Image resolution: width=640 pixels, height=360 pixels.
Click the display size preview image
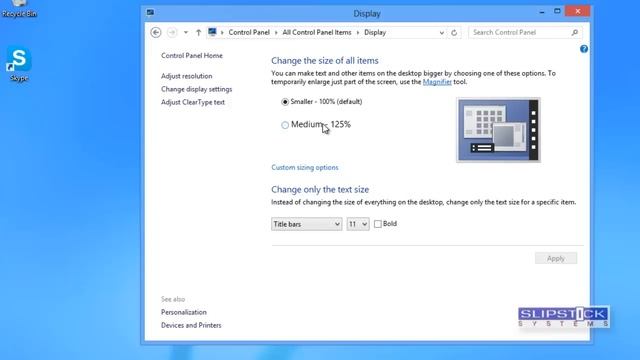pyautogui.click(x=498, y=130)
